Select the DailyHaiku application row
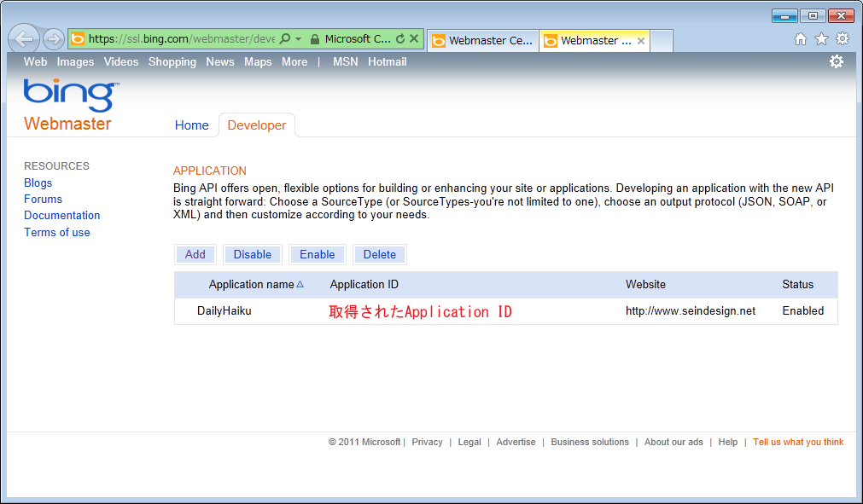The image size is (863, 504). (x=506, y=311)
